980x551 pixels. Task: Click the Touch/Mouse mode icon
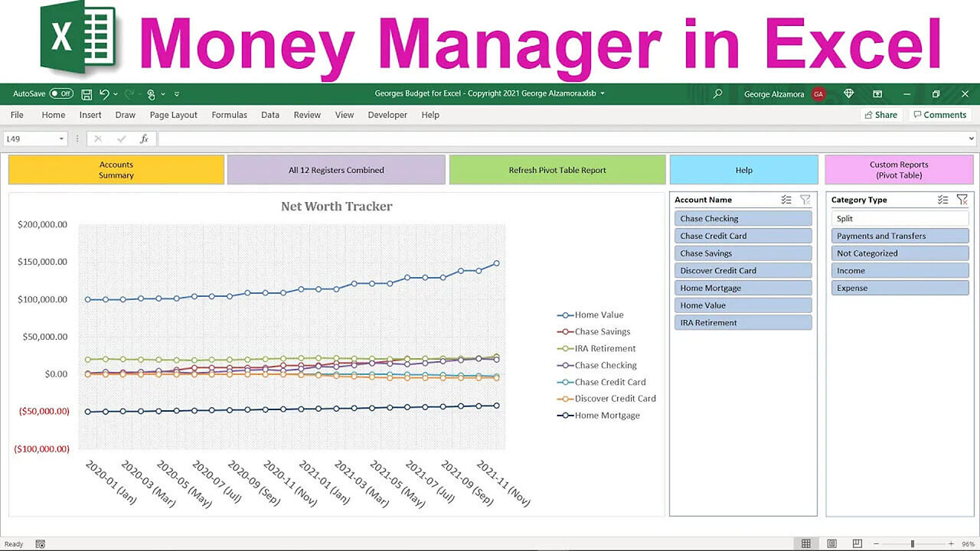point(151,94)
